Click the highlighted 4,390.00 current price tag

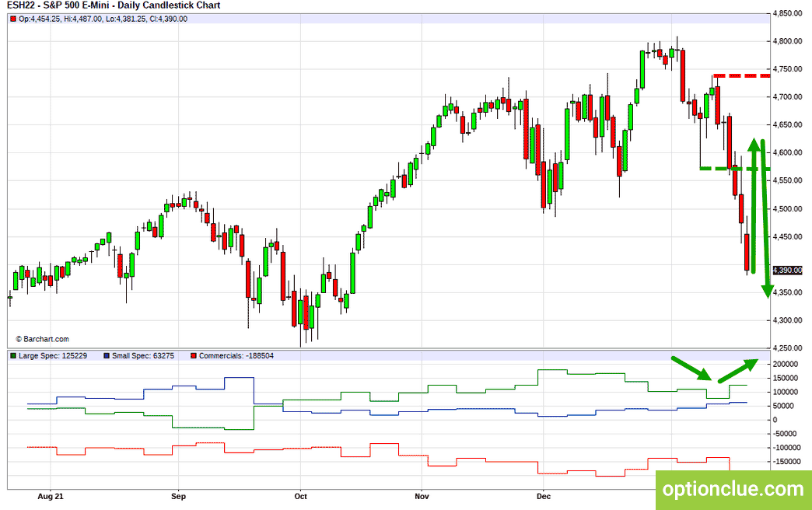(x=786, y=271)
